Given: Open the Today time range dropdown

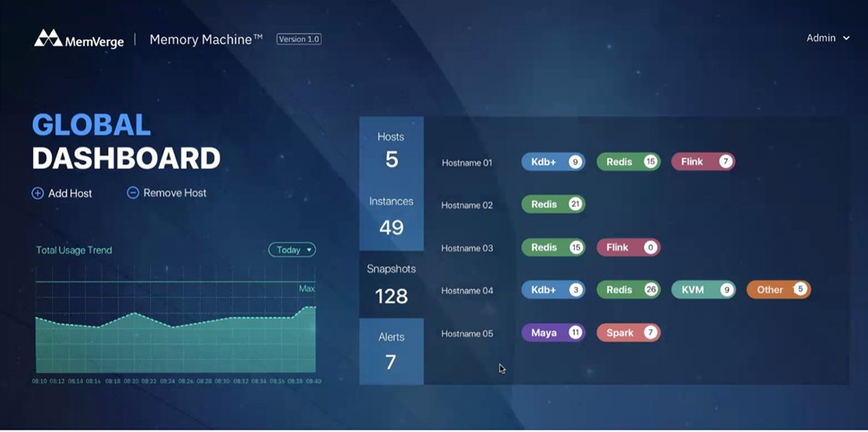Looking at the screenshot, I should [x=292, y=250].
